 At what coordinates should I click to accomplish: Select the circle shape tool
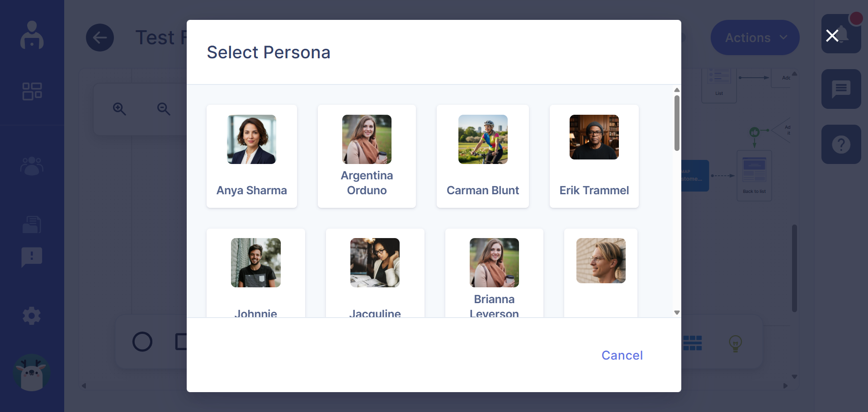[x=142, y=342]
